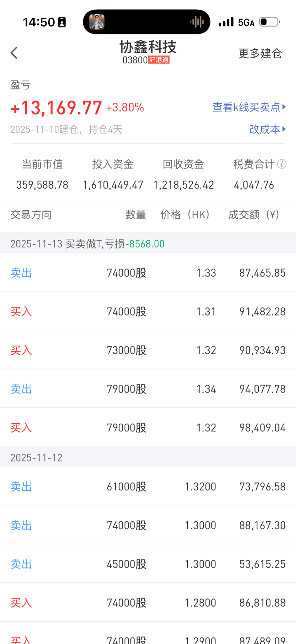Tap the 价格（HK）column header

(185, 215)
